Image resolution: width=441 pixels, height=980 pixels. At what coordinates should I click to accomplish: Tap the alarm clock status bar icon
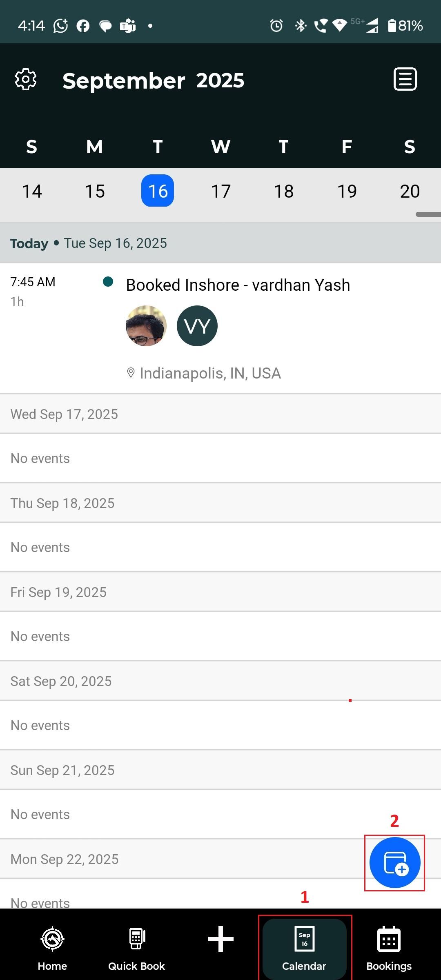click(x=276, y=26)
